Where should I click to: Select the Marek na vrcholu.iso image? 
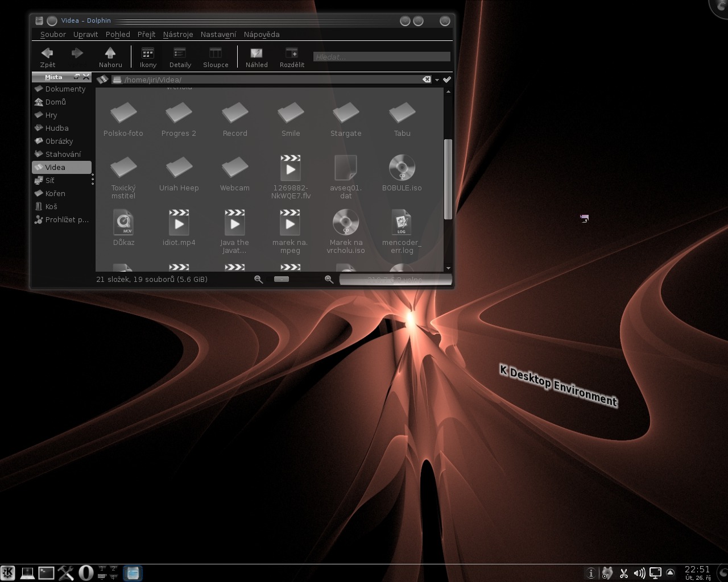[x=346, y=231]
